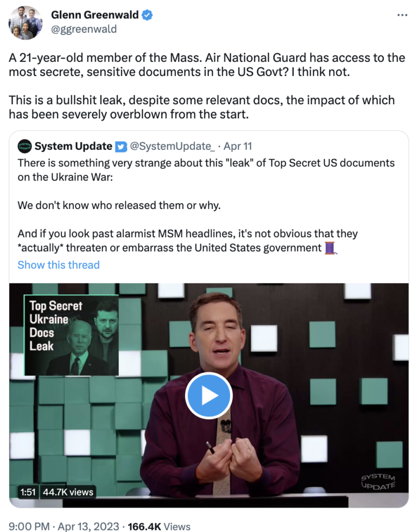This screenshot has height=532, width=417.
Task: Click the Top Secret Ukraine Docs Leak inset
Action: tap(71, 335)
